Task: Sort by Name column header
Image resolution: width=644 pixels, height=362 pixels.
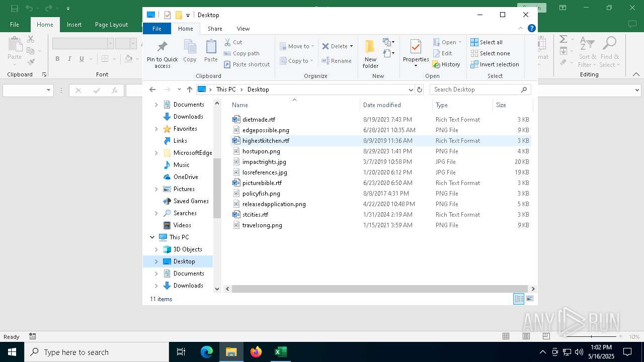Action: [294, 105]
